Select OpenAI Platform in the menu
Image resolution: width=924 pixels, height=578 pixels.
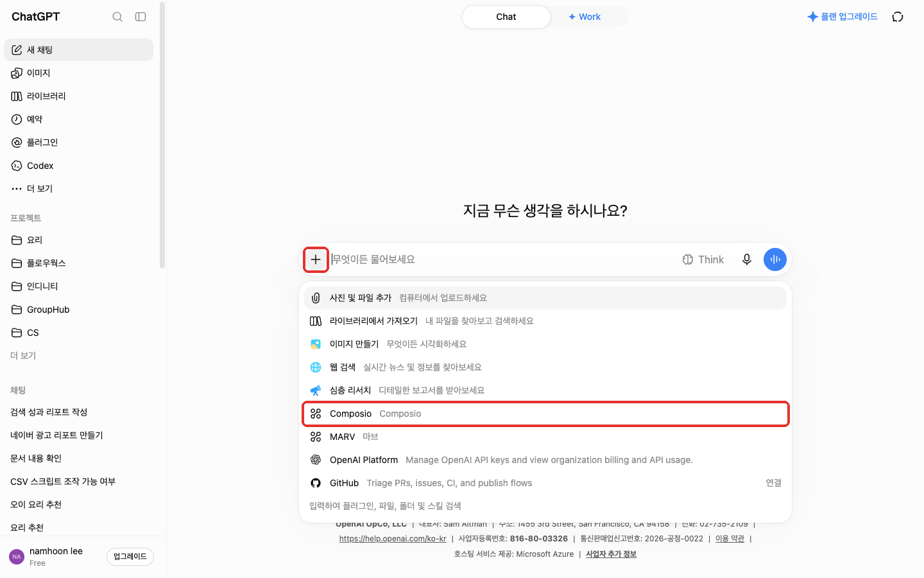coord(545,460)
